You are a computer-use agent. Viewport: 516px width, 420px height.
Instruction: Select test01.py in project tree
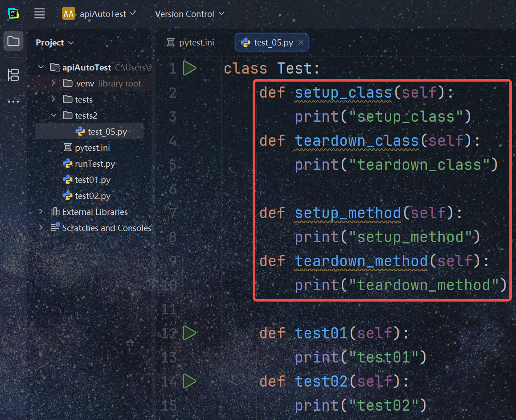tap(90, 180)
